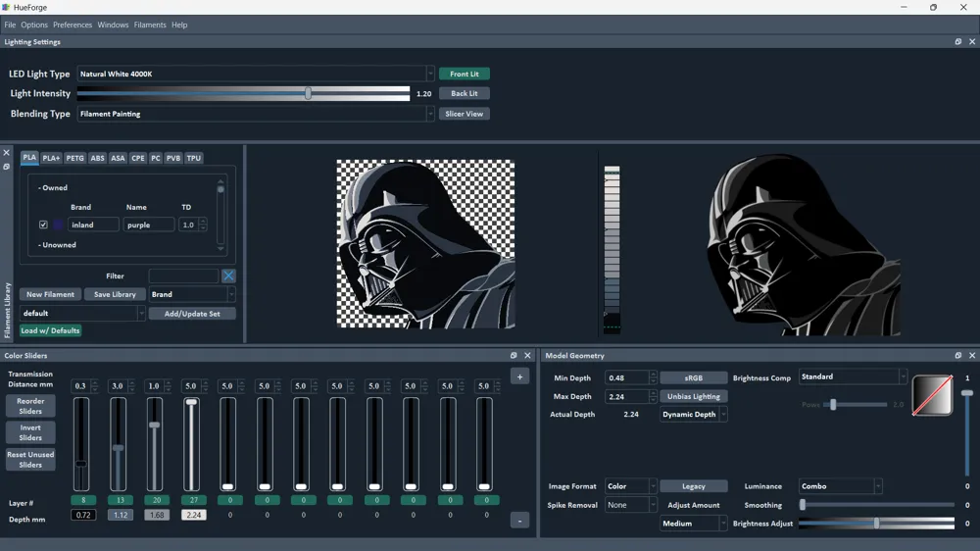Click the Save Library button
Image resolution: width=980 pixels, height=551 pixels.
click(x=115, y=294)
